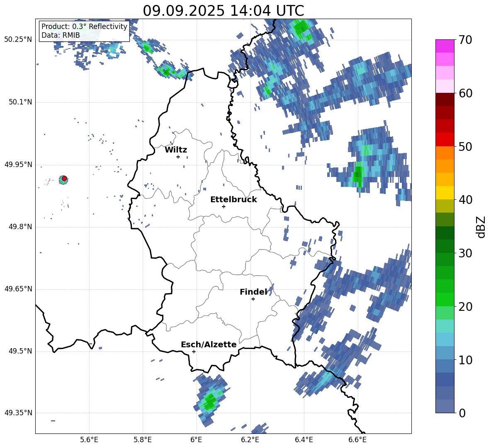Click the latitude label 49.65°N

pos(18,289)
